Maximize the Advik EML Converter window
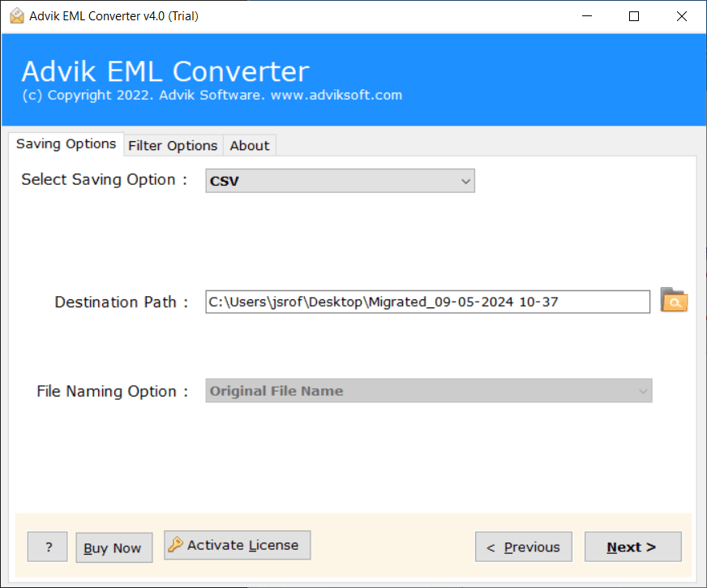Image resolution: width=707 pixels, height=588 pixels. (x=634, y=16)
